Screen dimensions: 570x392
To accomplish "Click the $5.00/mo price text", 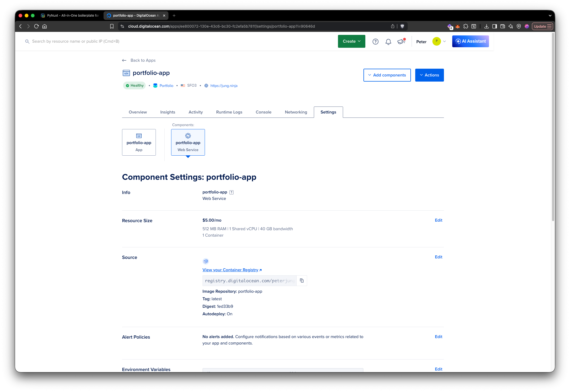I will pos(212,220).
